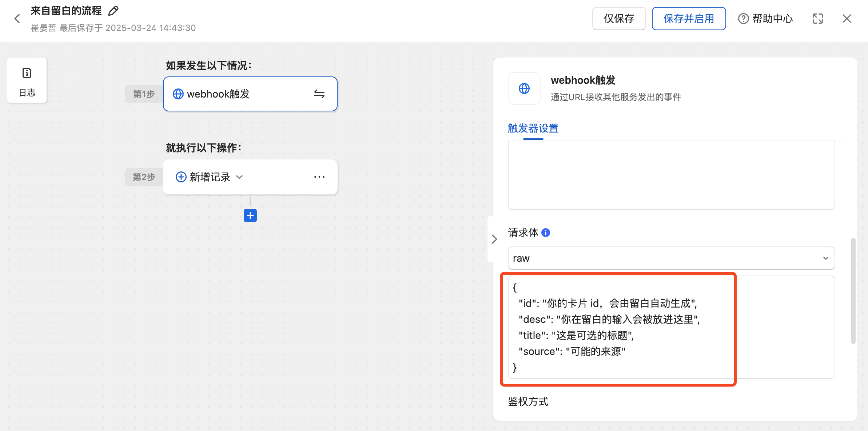The image size is (868, 431).
Task: Switch to the 触发器设置 tab
Action: click(x=533, y=128)
